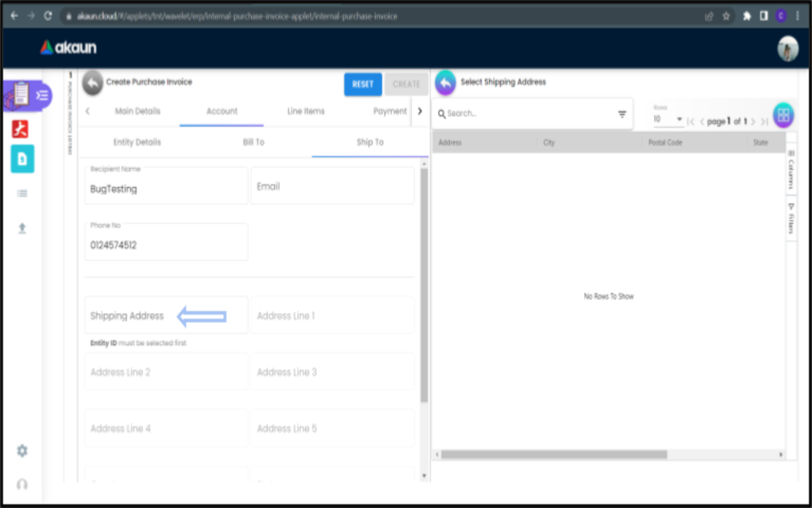Click the address grid horizontal scrollbar

(x=554, y=454)
